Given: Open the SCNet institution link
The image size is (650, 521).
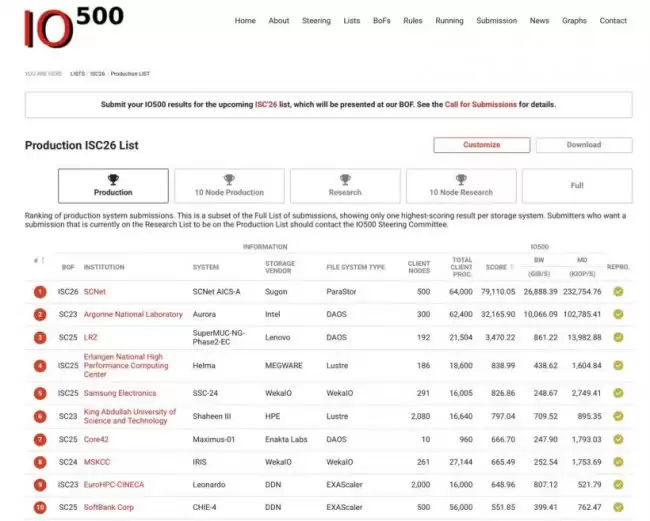Looking at the screenshot, I should coord(95,292).
